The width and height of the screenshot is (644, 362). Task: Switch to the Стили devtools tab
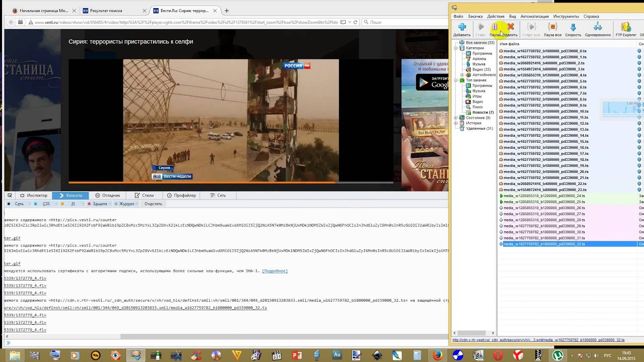[x=144, y=195]
